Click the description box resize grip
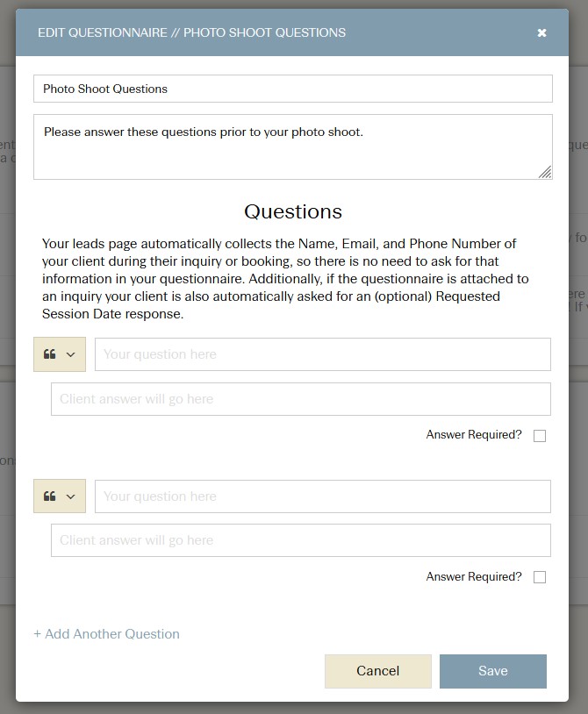The image size is (588, 714). tap(545, 172)
